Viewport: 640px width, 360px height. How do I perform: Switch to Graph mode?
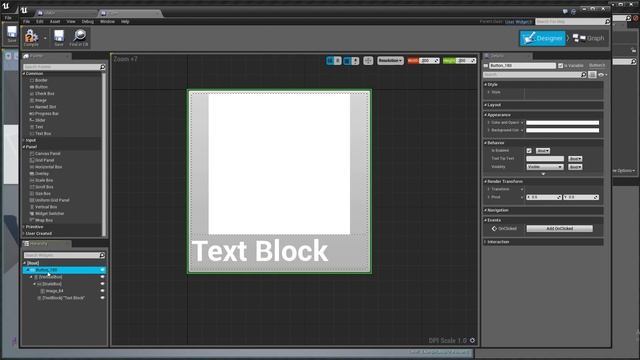pyautogui.click(x=588, y=38)
